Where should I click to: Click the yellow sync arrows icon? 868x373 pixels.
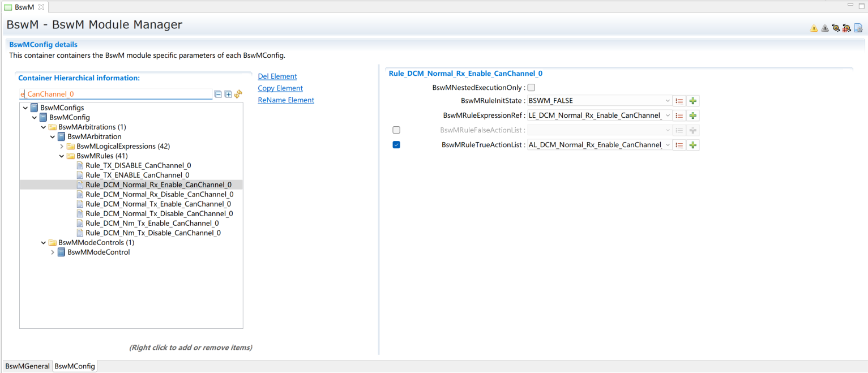[x=238, y=95]
